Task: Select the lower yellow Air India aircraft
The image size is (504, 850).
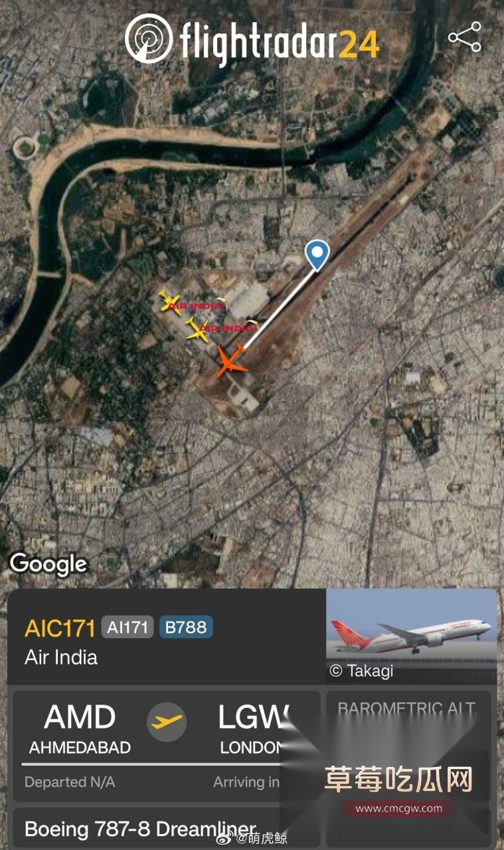Action: (x=198, y=328)
